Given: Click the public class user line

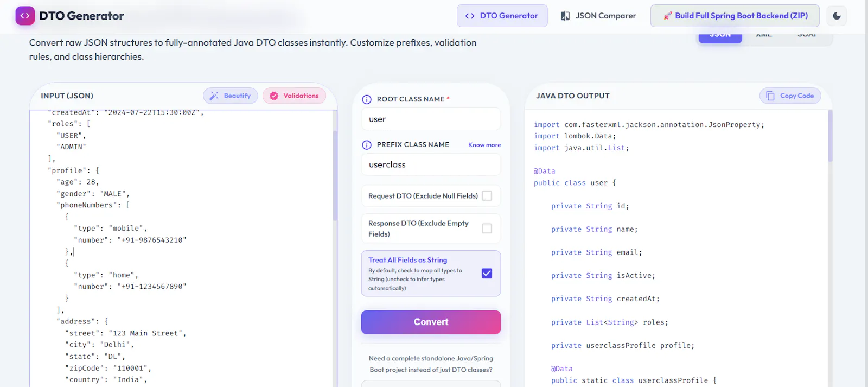Looking at the screenshot, I should (x=575, y=183).
